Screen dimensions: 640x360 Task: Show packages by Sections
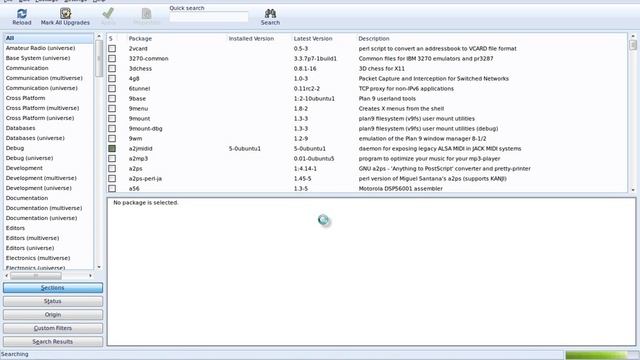pyautogui.click(x=53, y=288)
